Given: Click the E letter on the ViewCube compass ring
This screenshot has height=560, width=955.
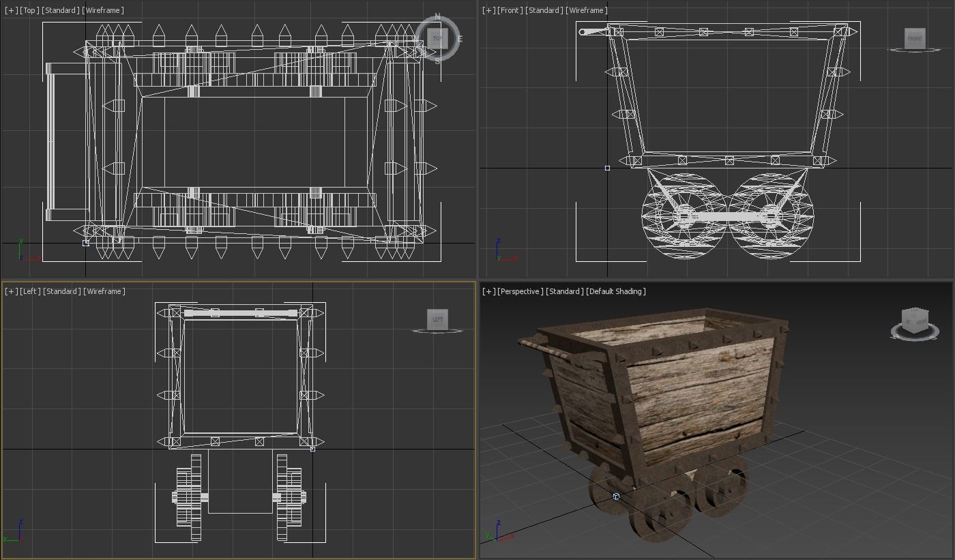Looking at the screenshot, I should (460, 40).
